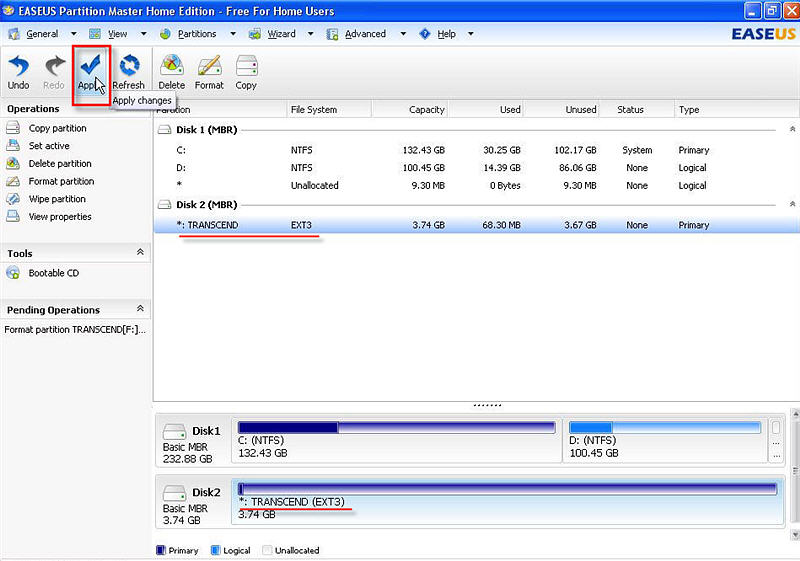Click the Wizard menu icon

pyautogui.click(x=255, y=34)
